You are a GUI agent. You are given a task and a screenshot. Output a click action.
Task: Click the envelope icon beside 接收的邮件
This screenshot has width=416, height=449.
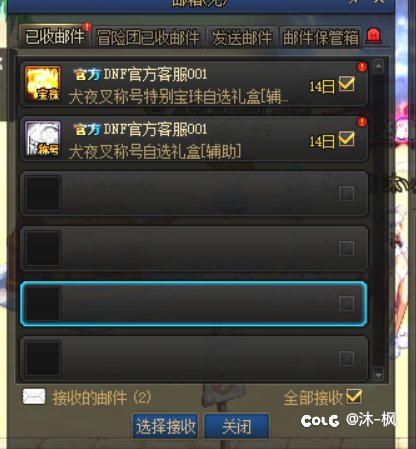pyautogui.click(x=34, y=396)
